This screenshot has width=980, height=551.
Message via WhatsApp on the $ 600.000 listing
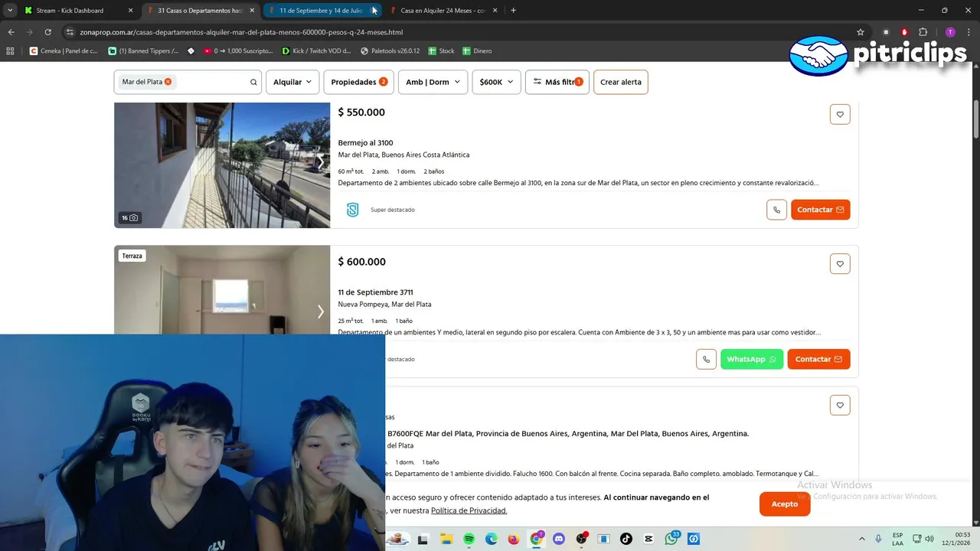(751, 359)
